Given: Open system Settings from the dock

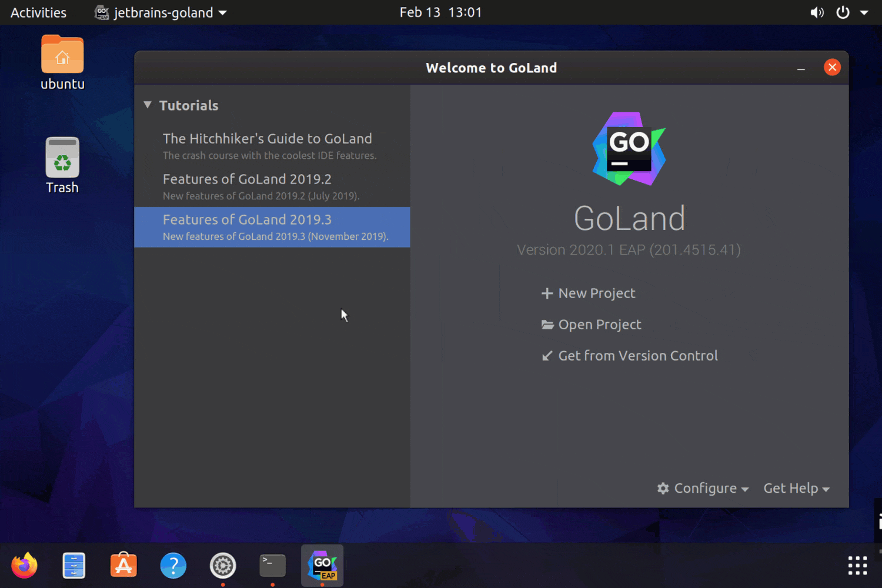Looking at the screenshot, I should pyautogui.click(x=223, y=565).
